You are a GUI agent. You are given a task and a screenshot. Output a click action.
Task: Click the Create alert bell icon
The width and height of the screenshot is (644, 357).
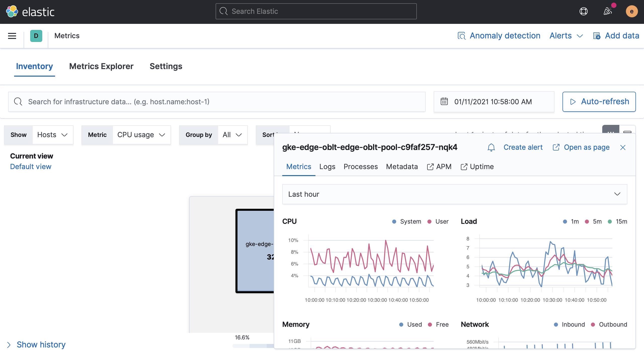[491, 147]
